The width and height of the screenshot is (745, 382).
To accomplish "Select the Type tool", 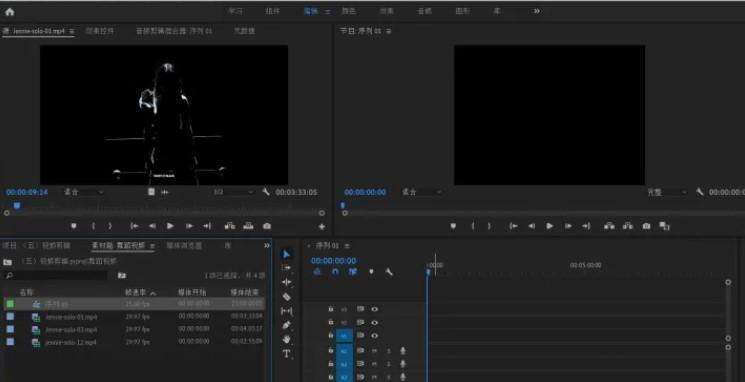I will pos(286,353).
